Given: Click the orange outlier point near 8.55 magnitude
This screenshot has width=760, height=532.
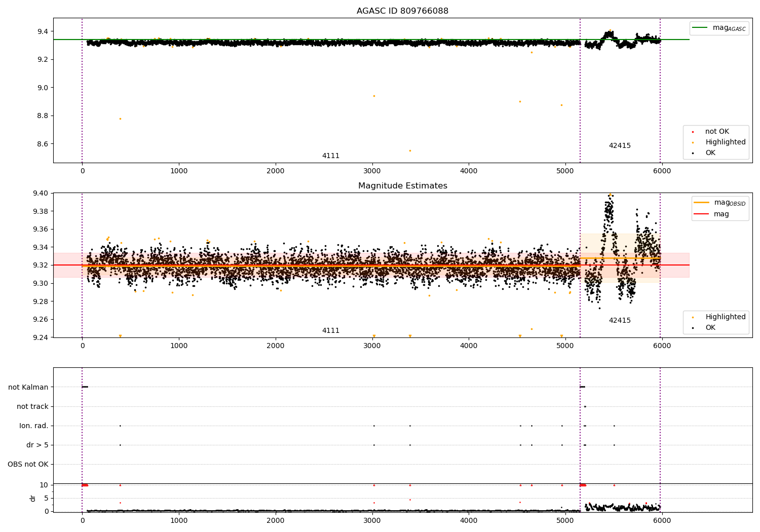Looking at the screenshot, I should (x=410, y=150).
